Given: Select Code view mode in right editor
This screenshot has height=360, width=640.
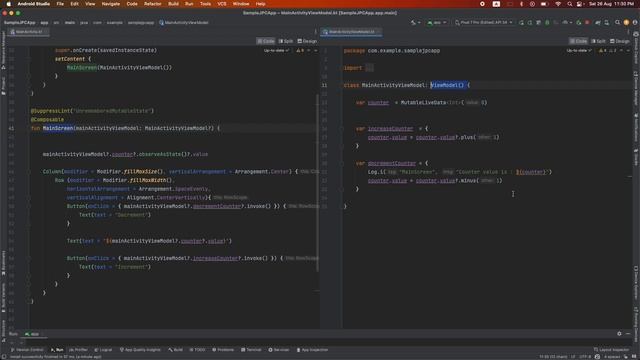Looking at the screenshot, I should point(578,41).
